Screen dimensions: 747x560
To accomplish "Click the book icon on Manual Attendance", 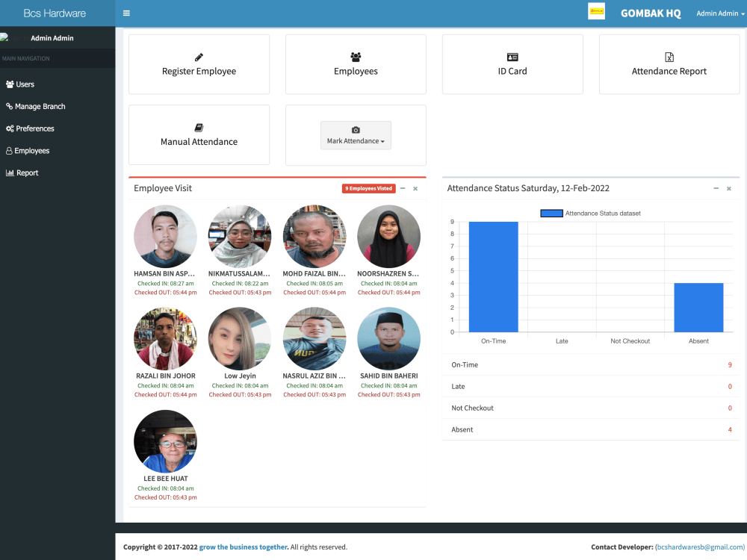I will pyautogui.click(x=199, y=128).
